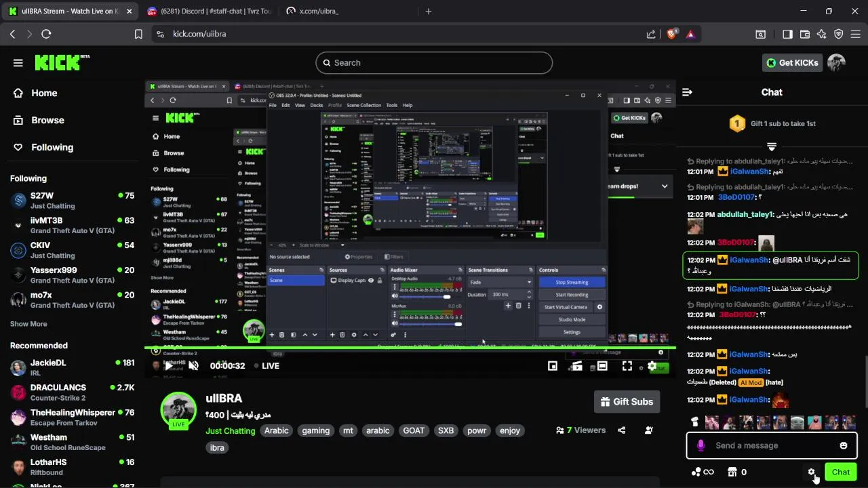Click the Arabic tag chip
868x488 pixels.
tap(277, 430)
